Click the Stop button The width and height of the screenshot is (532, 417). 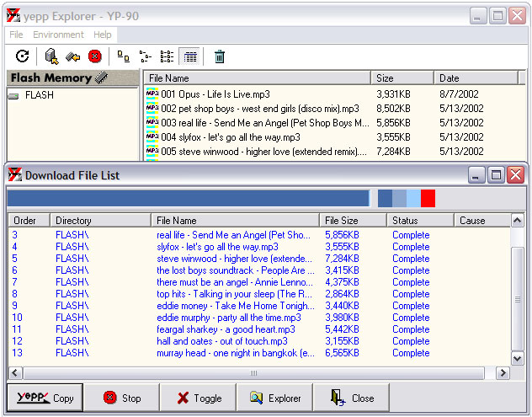tap(122, 398)
